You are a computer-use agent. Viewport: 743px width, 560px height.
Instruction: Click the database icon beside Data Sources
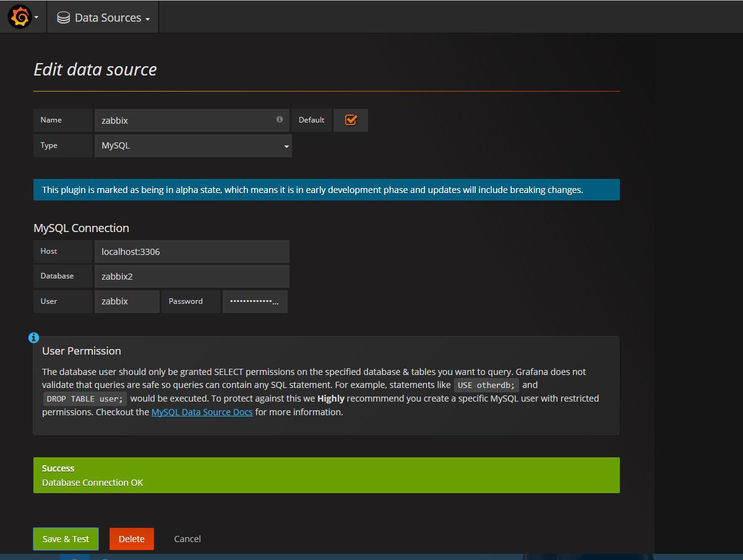tap(63, 18)
